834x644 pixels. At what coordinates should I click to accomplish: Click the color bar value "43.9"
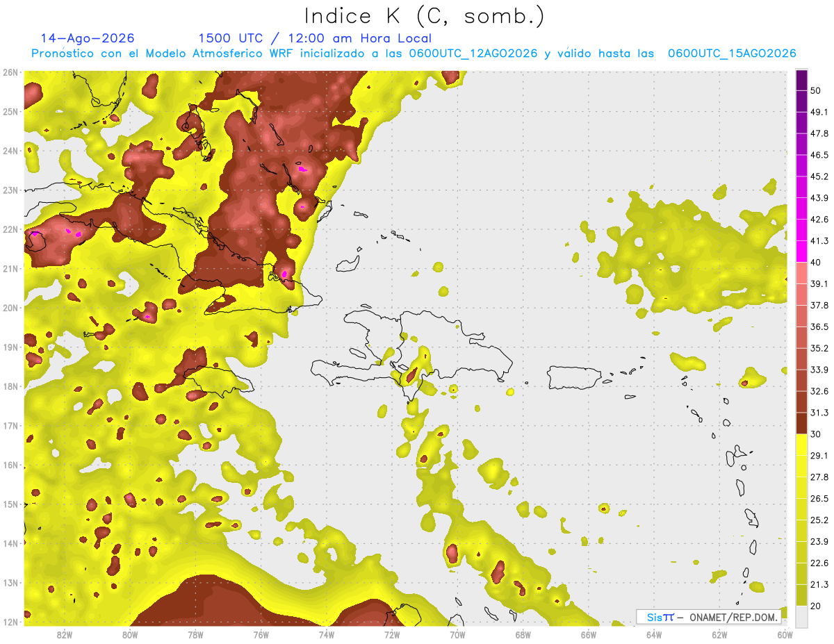(x=819, y=198)
